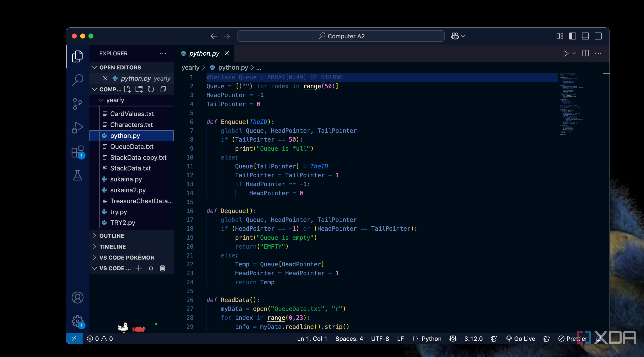Run the Python file with play button

pos(566,53)
